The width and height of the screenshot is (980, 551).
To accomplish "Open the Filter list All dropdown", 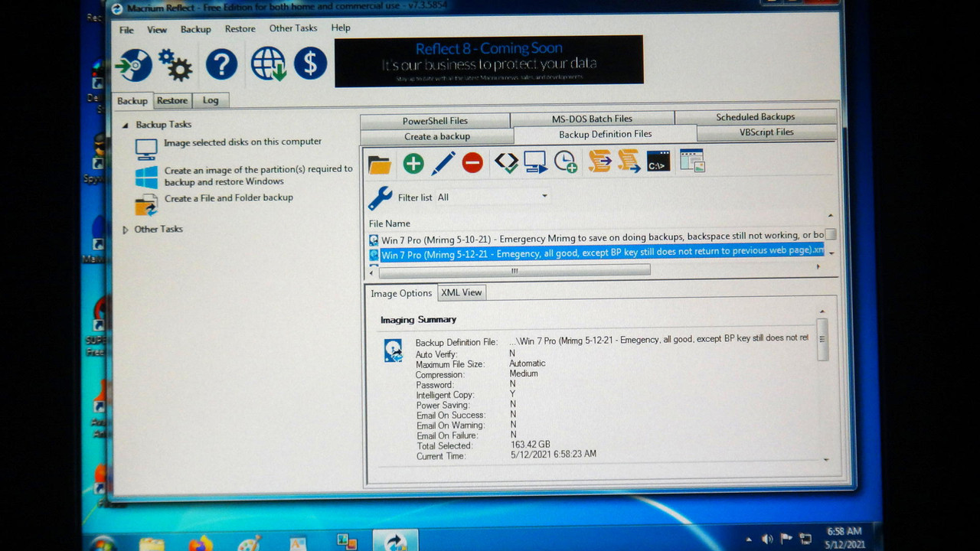I will (x=492, y=197).
